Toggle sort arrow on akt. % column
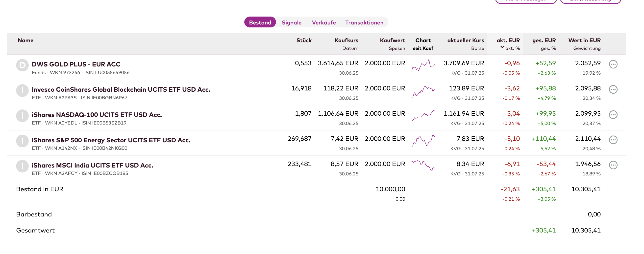Image resolution: width=644 pixels, height=254 pixels. [x=502, y=47]
